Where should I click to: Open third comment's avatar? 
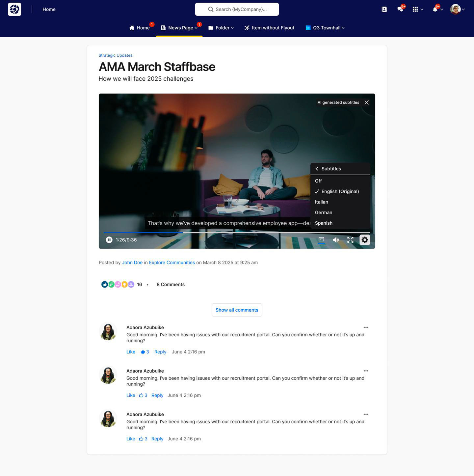(x=108, y=418)
